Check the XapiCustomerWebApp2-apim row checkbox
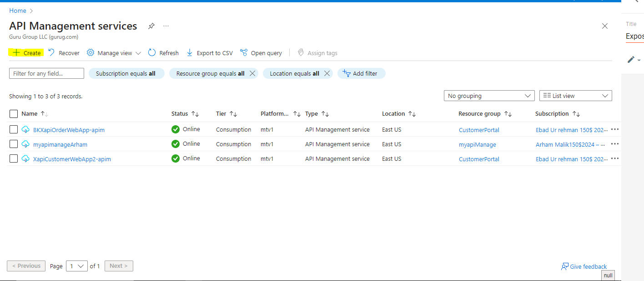 14,158
